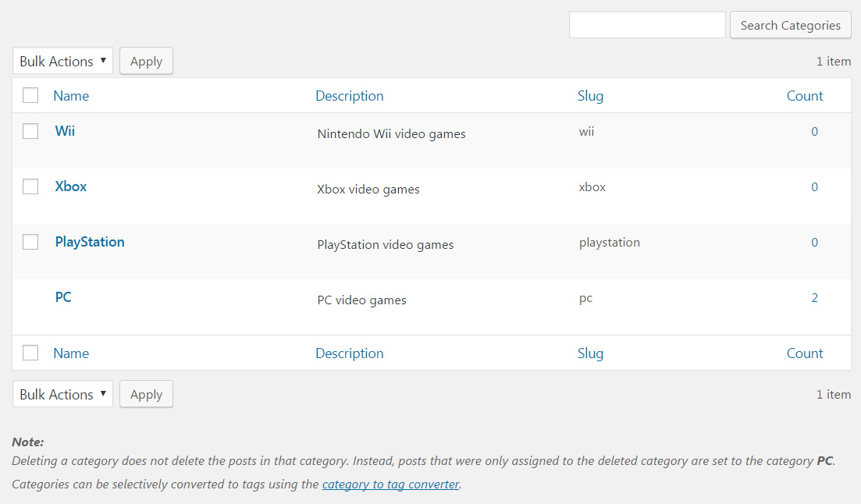
Task: Check the Wii category checkbox
Action: click(30, 131)
